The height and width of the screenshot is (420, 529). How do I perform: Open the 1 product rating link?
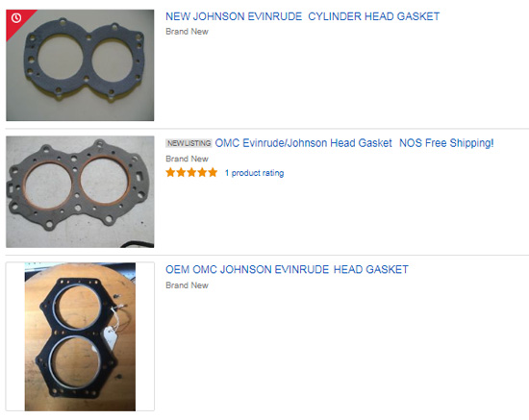click(x=254, y=173)
